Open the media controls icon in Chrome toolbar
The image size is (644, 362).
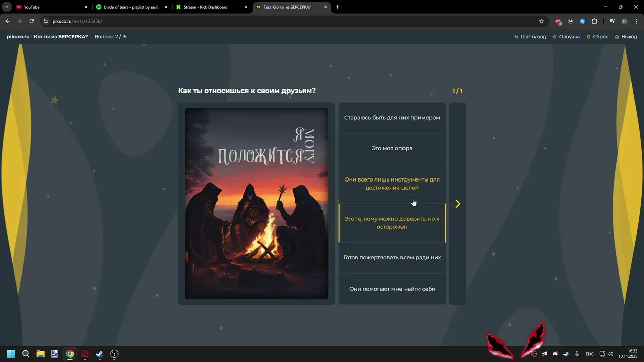click(x=612, y=21)
